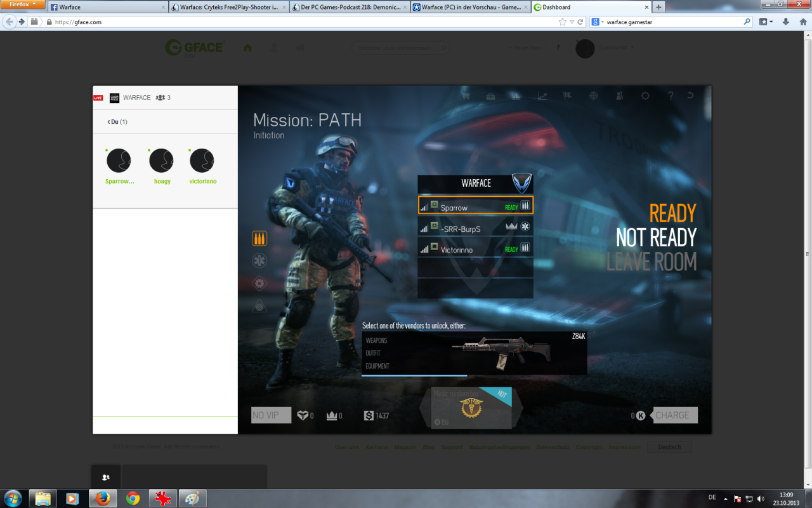Click NOT READY status option
The height and width of the screenshot is (508, 812).
click(x=656, y=237)
